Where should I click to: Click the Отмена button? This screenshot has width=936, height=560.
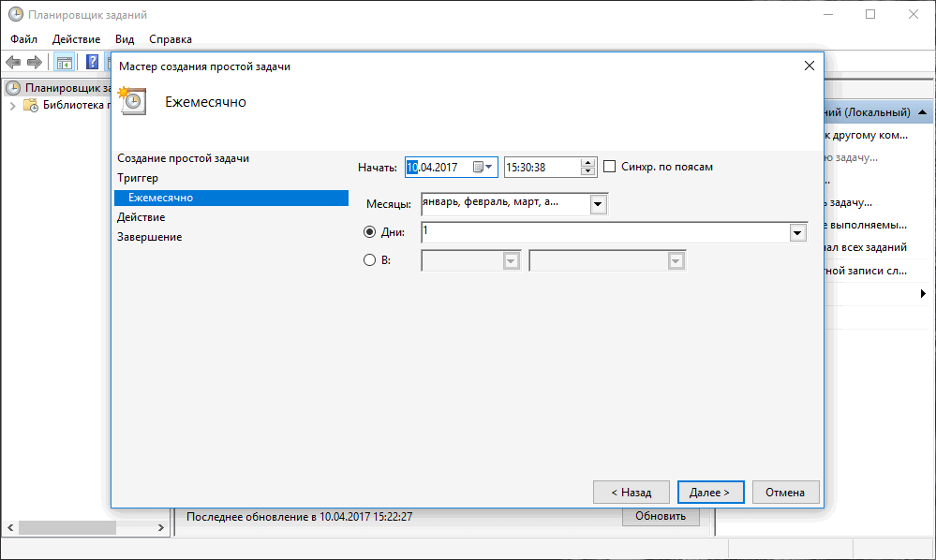(785, 492)
